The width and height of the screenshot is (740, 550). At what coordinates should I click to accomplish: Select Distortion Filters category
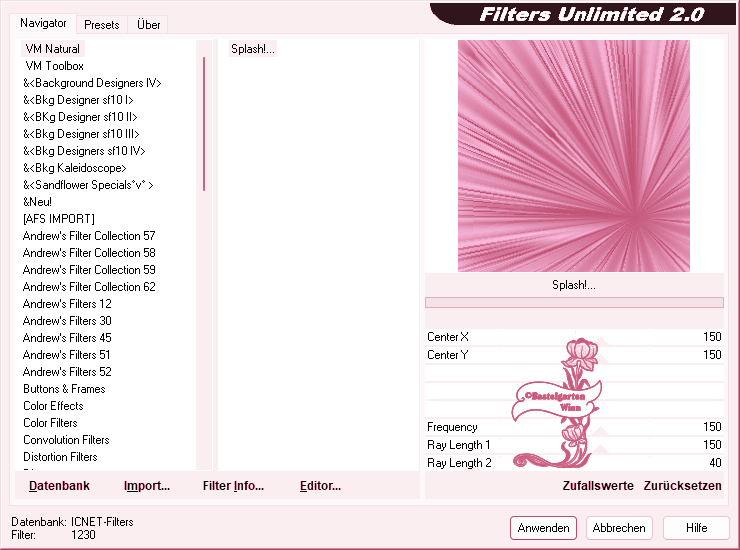60,457
